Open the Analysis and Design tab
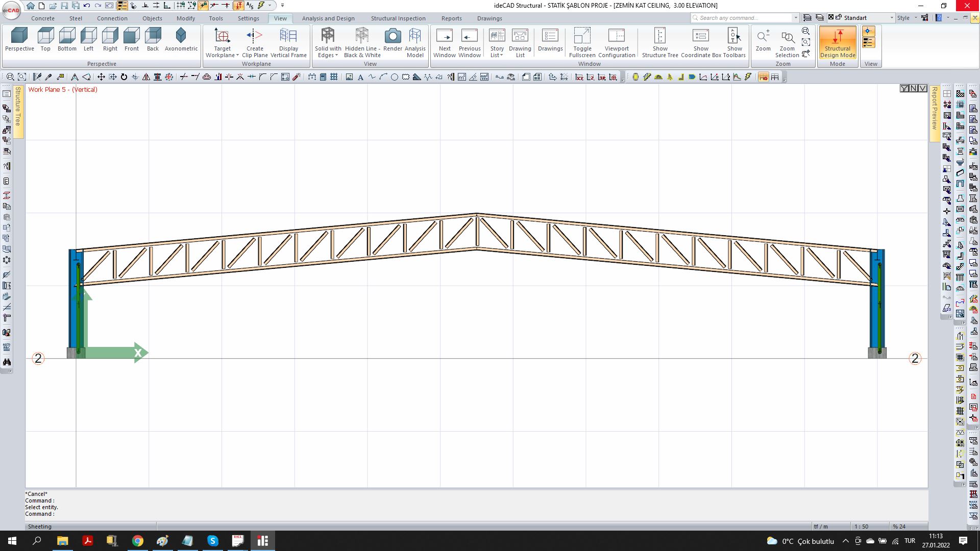 [x=328, y=18]
